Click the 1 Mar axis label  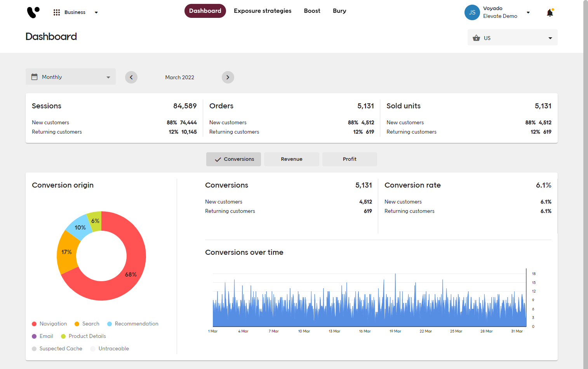pos(213,331)
